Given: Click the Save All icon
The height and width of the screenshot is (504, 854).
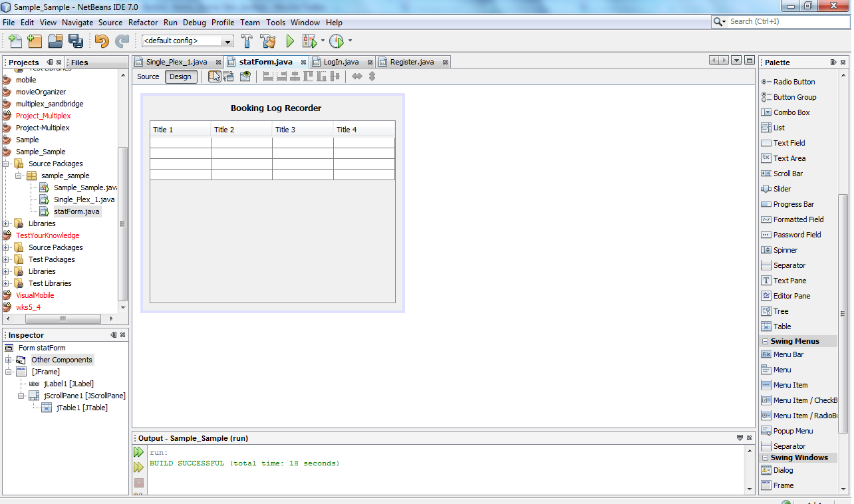Looking at the screenshot, I should point(76,41).
